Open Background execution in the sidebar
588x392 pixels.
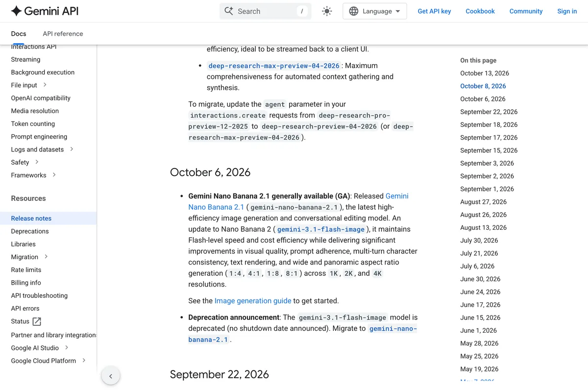tap(43, 72)
